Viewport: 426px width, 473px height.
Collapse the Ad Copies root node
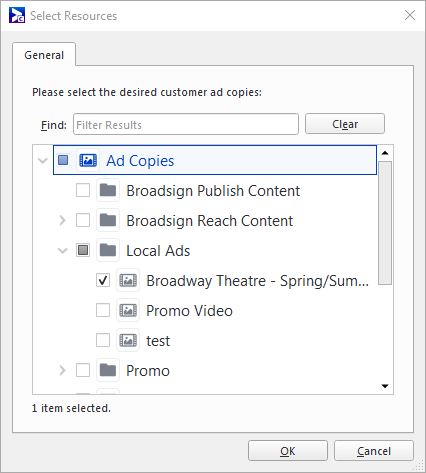click(43, 161)
